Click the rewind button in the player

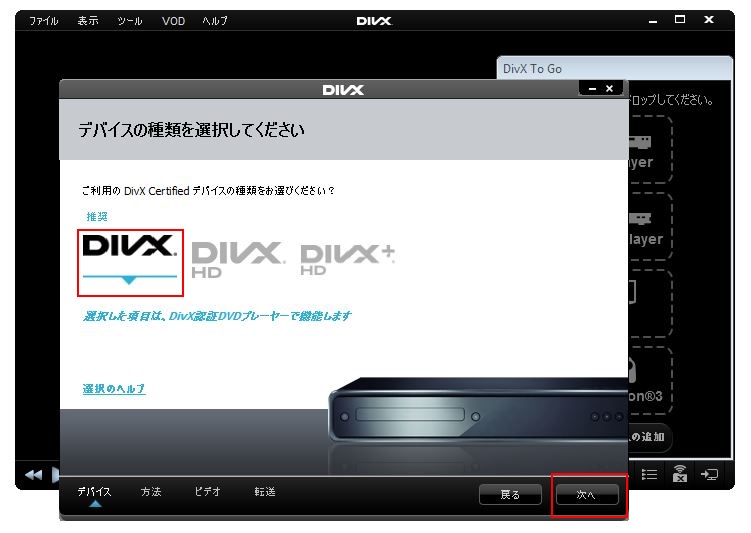34,475
